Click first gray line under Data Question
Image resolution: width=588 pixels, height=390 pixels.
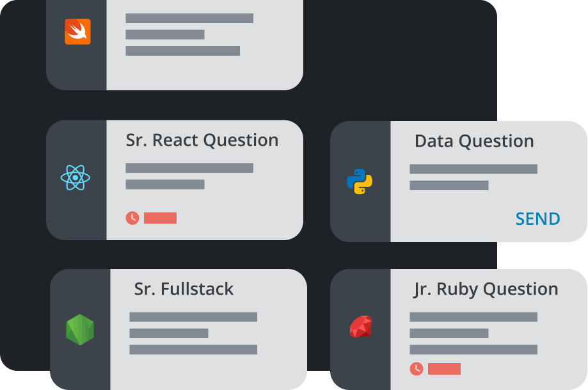(473, 169)
